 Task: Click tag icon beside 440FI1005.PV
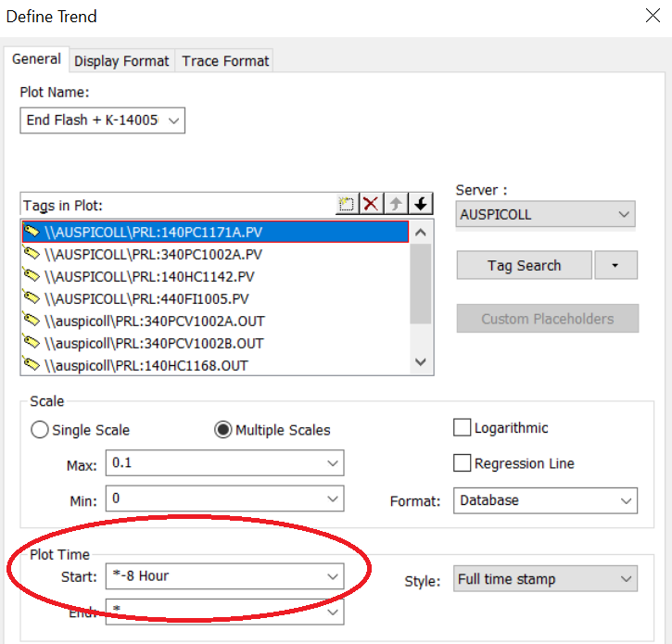tap(32, 298)
